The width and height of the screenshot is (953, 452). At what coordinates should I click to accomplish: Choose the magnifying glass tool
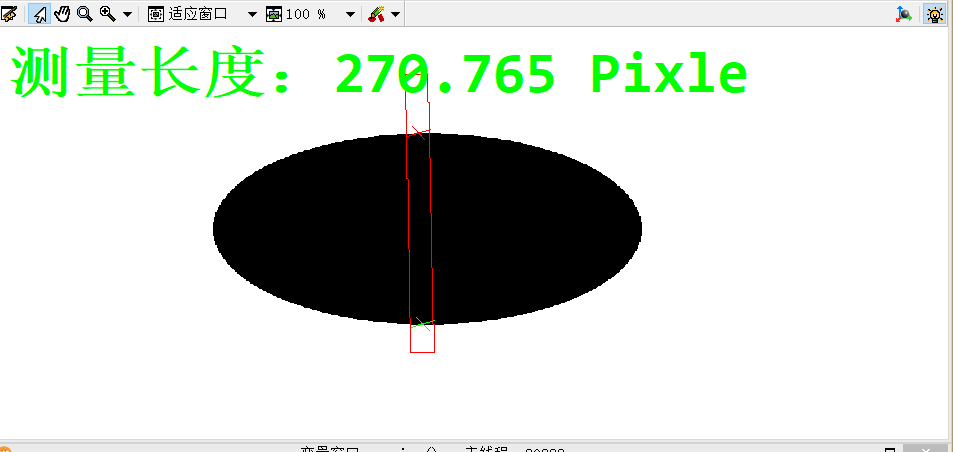(x=84, y=14)
